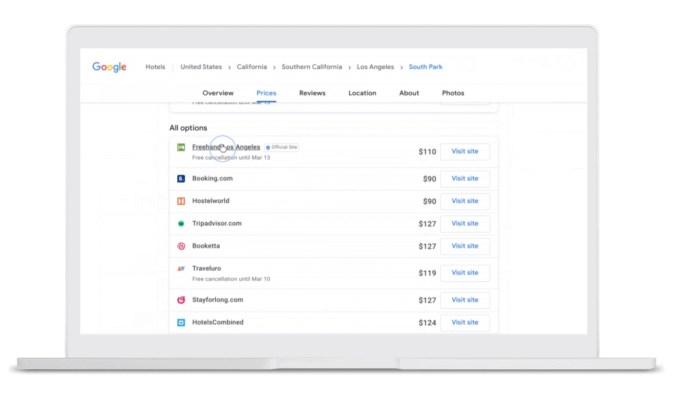
Task: Open the Location tab
Action: point(362,93)
